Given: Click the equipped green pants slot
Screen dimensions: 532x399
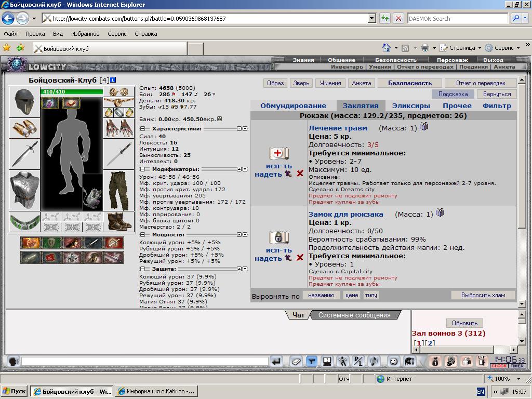Looking at the screenshot, I should 119,191.
